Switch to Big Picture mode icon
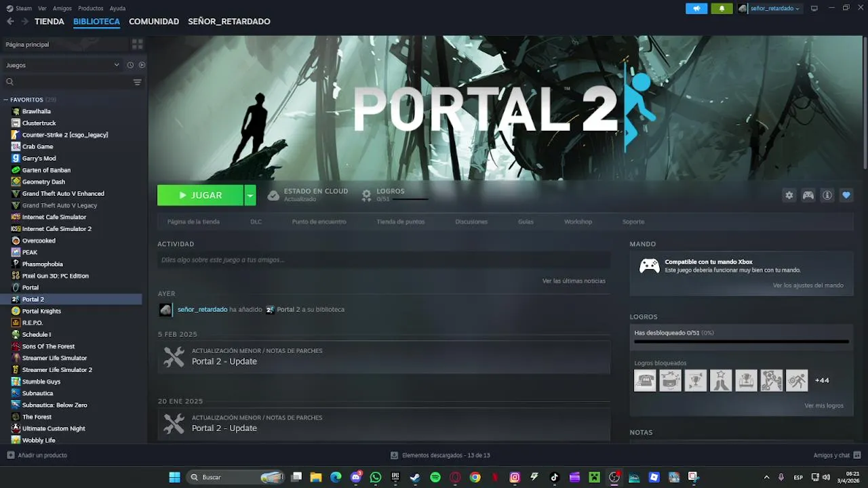Image resolution: width=868 pixels, height=488 pixels. click(814, 8)
